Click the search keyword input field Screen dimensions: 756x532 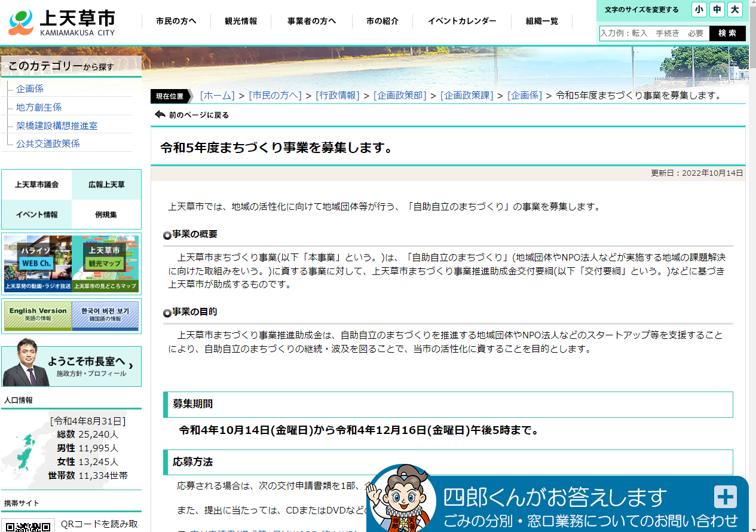(654, 33)
